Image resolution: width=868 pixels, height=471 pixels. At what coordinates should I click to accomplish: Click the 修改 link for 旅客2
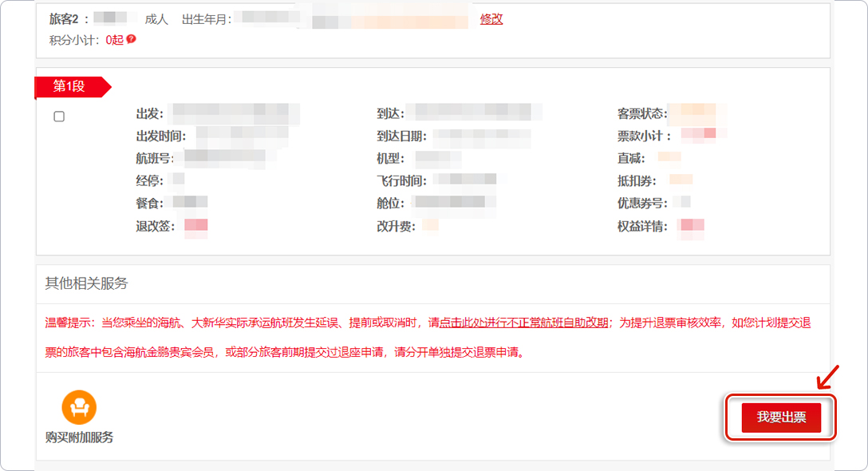click(491, 19)
